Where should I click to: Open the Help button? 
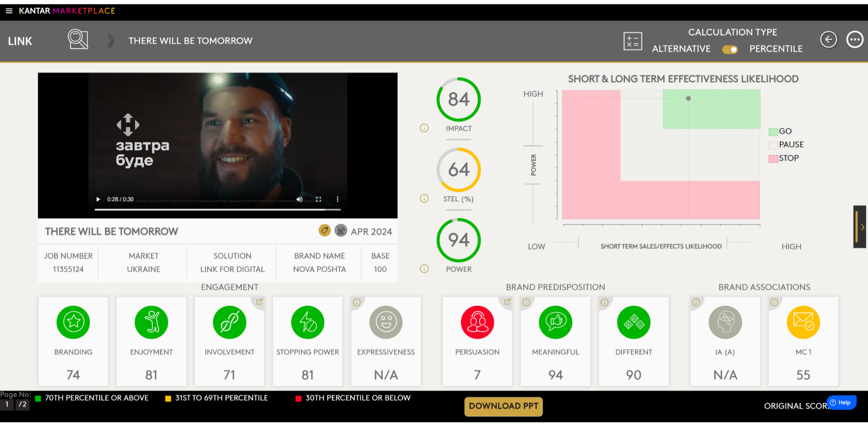pos(841,402)
